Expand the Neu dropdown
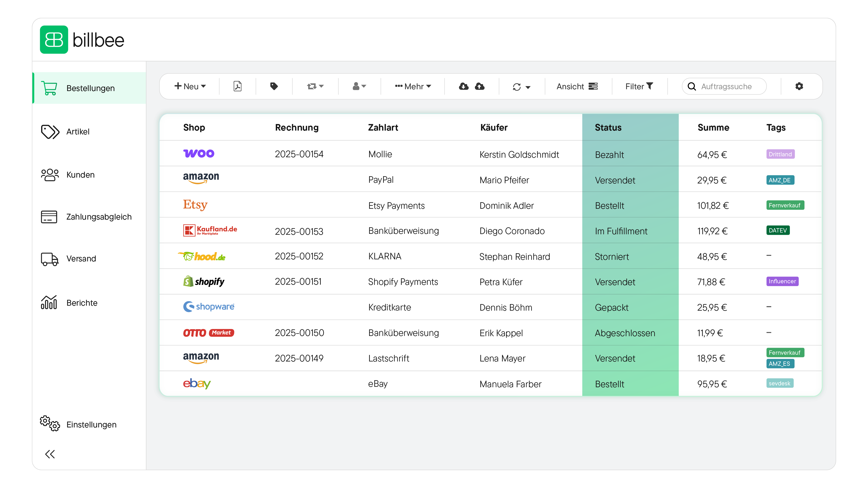The image size is (868, 488). point(190,86)
